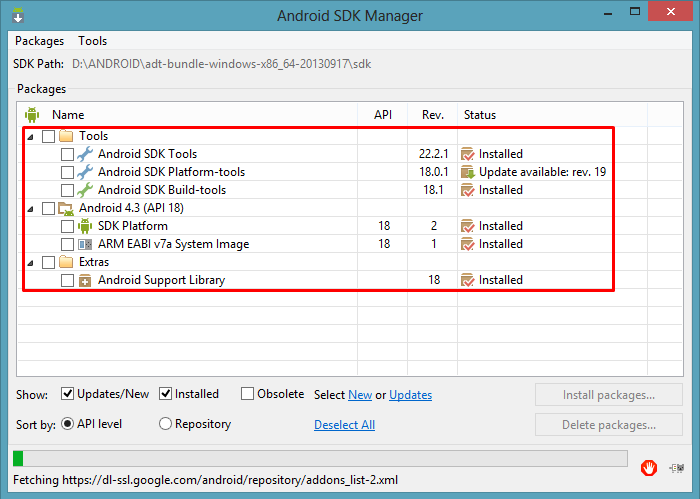
Task: Collapse the Android 4.3 (API 18) group
Action: [30, 209]
